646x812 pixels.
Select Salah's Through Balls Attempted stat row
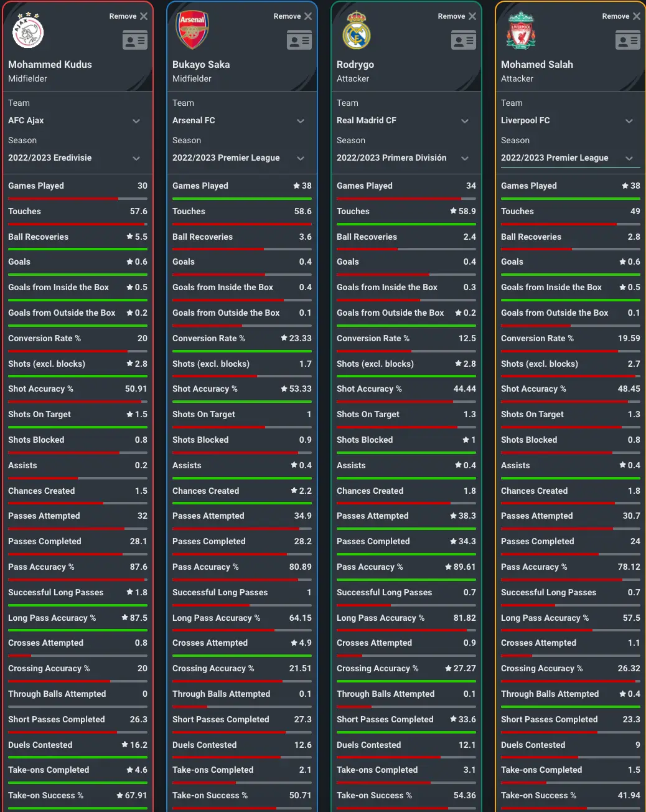coord(570,694)
